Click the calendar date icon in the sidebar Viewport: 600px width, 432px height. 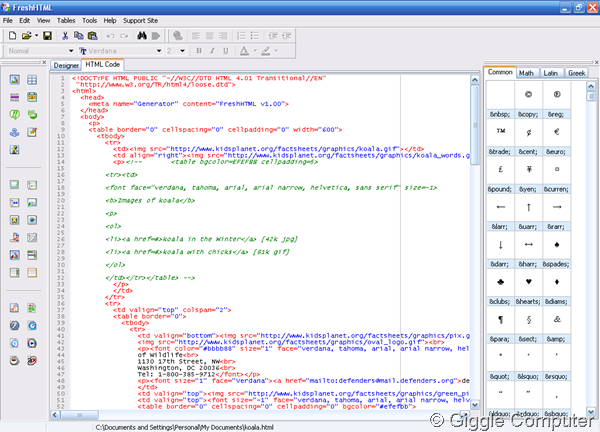click(x=32, y=97)
